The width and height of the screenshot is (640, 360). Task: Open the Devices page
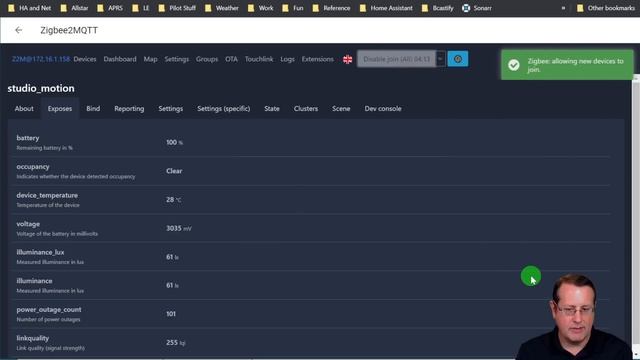85,59
